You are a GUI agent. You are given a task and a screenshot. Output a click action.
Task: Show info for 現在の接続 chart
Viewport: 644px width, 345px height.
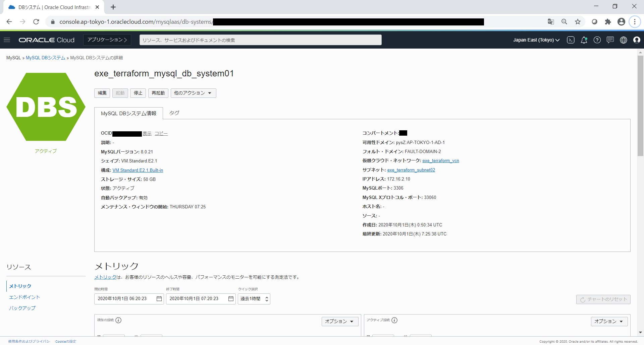click(x=118, y=320)
